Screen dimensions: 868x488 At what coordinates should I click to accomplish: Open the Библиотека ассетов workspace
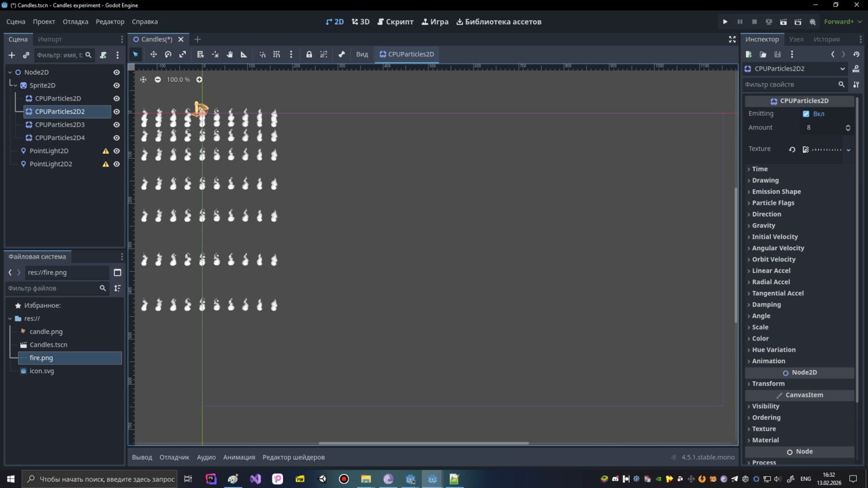click(498, 21)
